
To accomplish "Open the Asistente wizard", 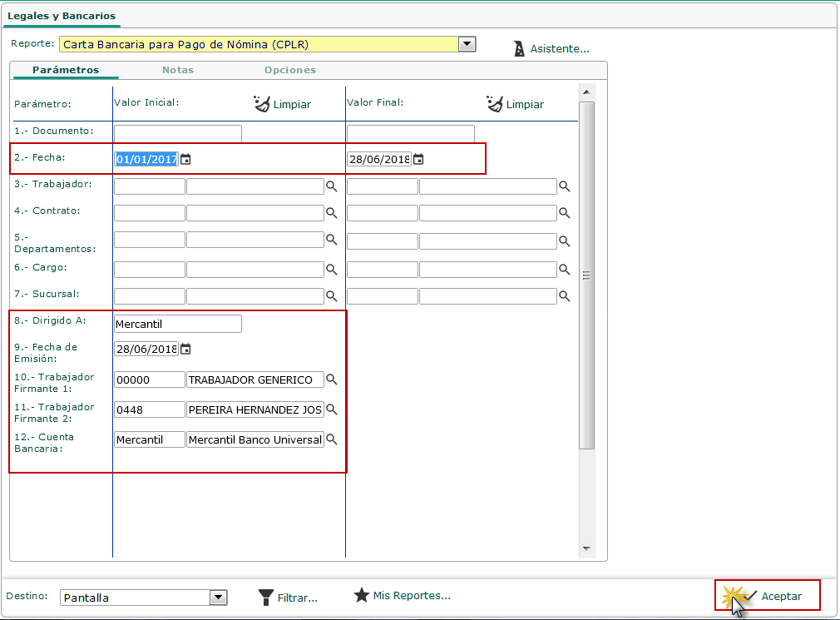I will click(x=551, y=49).
